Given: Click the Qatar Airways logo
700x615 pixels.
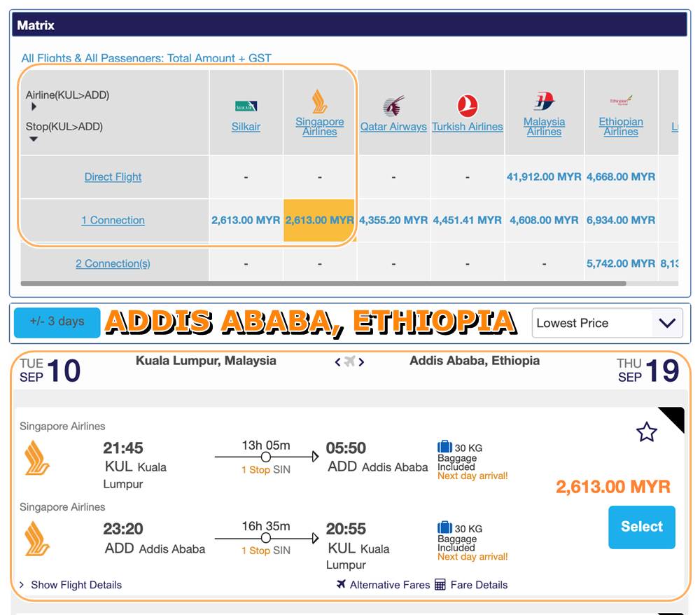Looking at the screenshot, I should click(393, 106).
